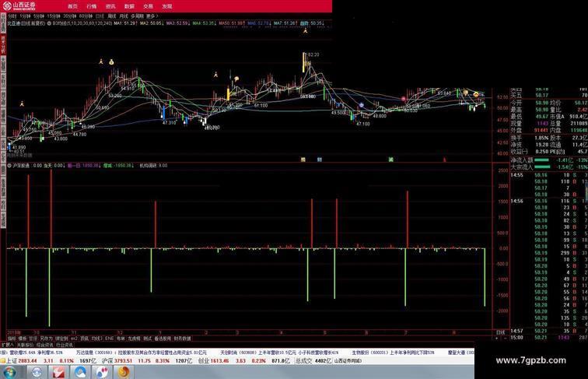Viewport: 588px width, 379px height.
Task: Click the 扩展 expander at the bottom left
Action: coord(7,345)
